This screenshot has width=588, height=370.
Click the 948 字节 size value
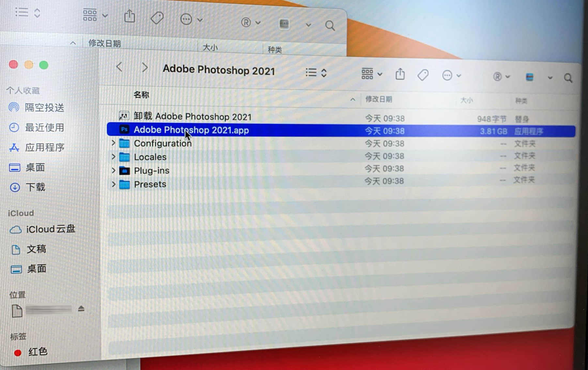coord(491,119)
